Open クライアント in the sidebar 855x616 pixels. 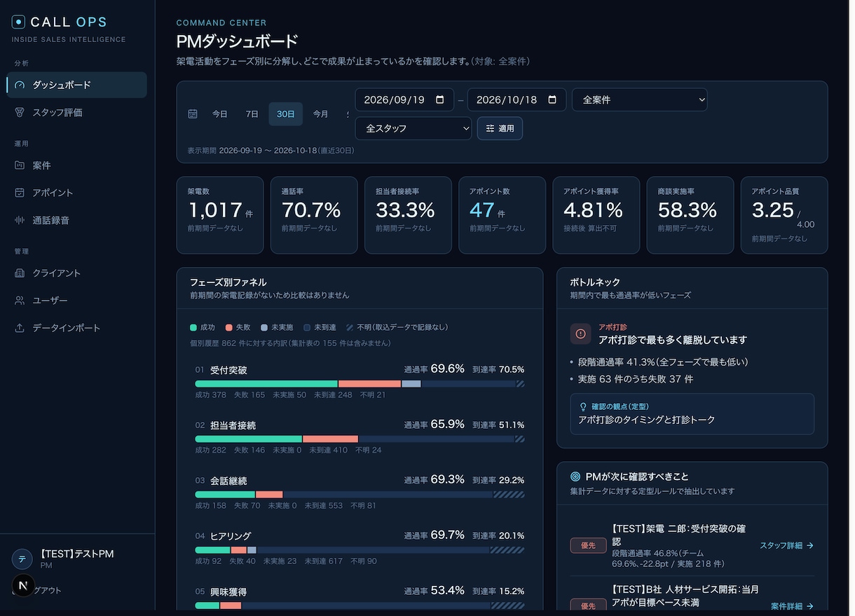[x=76, y=273]
